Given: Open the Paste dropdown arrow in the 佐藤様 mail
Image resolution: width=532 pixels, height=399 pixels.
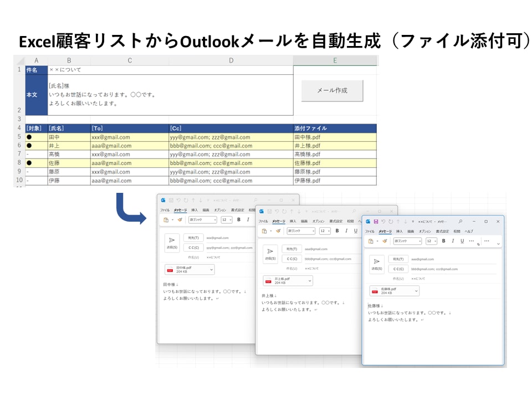Looking at the screenshot, I should (x=377, y=241).
